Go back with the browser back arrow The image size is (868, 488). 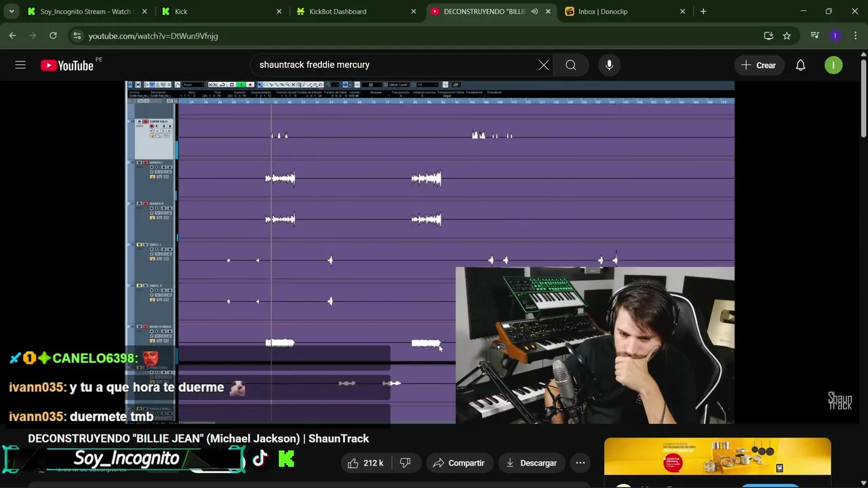coord(12,35)
